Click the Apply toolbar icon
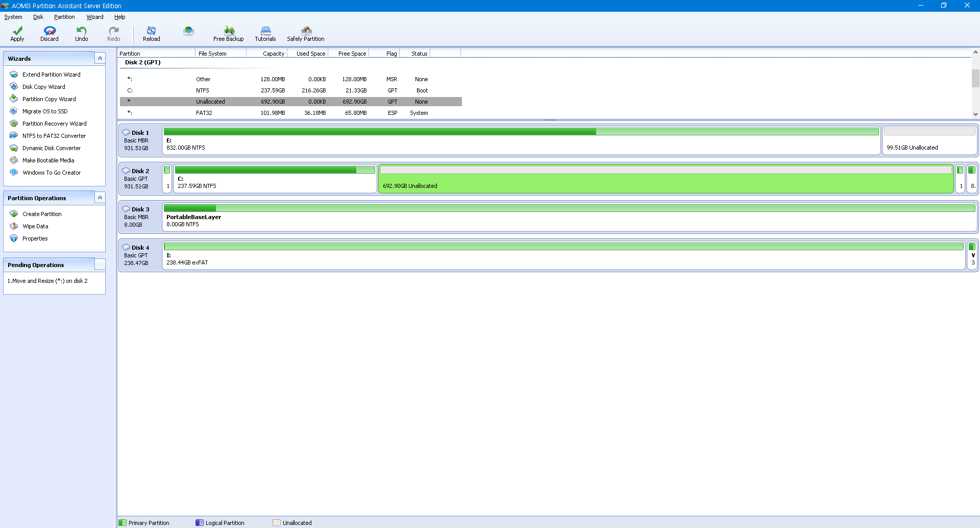This screenshot has width=980, height=528. pos(17,34)
